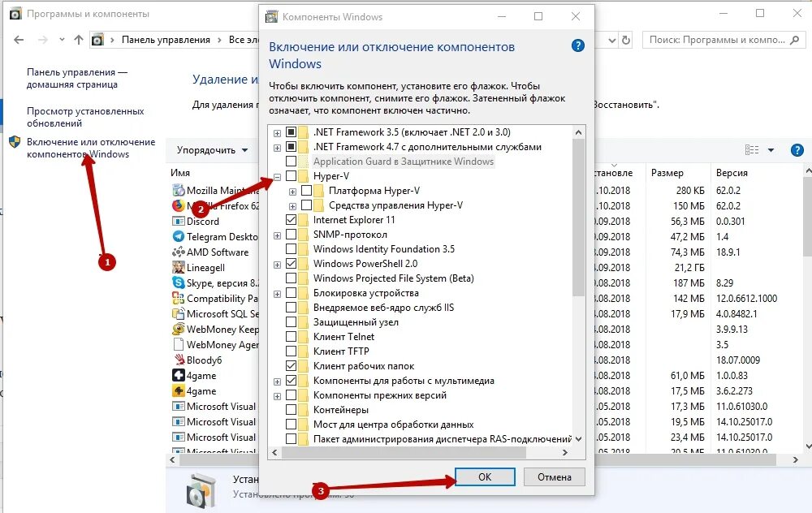The height and width of the screenshot is (513, 812).
Task: Select the Lineagell program icon
Action: 178,268
